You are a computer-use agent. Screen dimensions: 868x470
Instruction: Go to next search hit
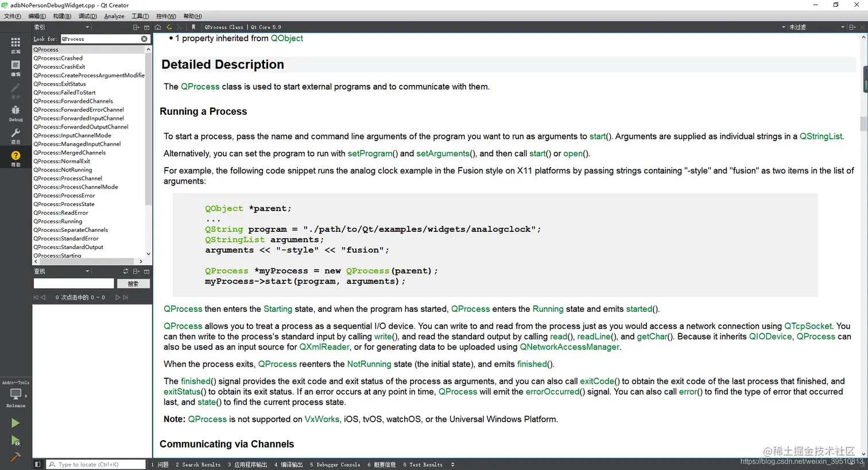coord(118,297)
